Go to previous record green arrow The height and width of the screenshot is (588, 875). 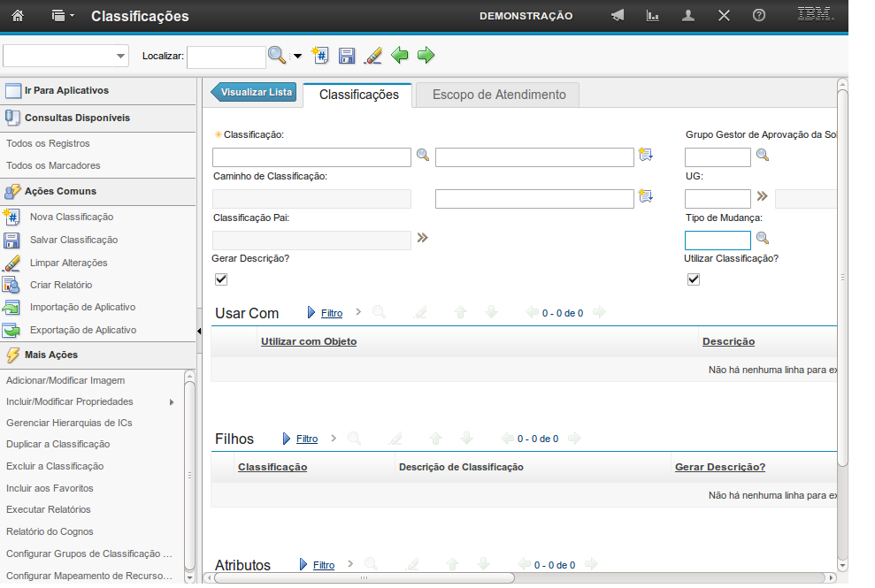pyautogui.click(x=400, y=56)
